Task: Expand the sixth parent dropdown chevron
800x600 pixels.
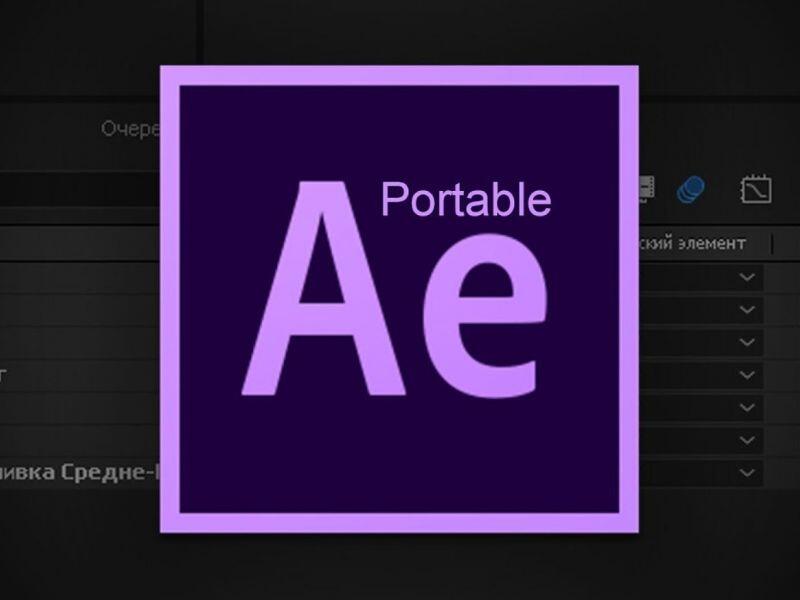Action: click(x=747, y=440)
